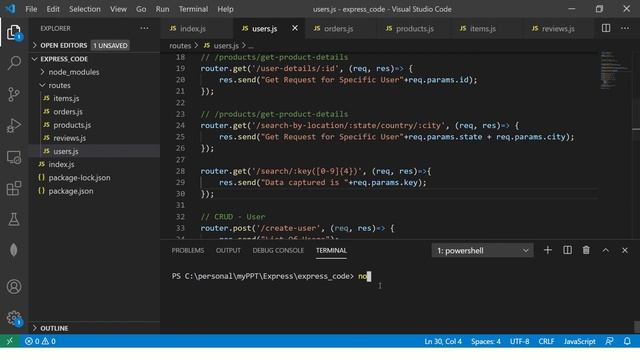Open the Edit menu
This screenshot has height=360, width=640.
(53, 9)
